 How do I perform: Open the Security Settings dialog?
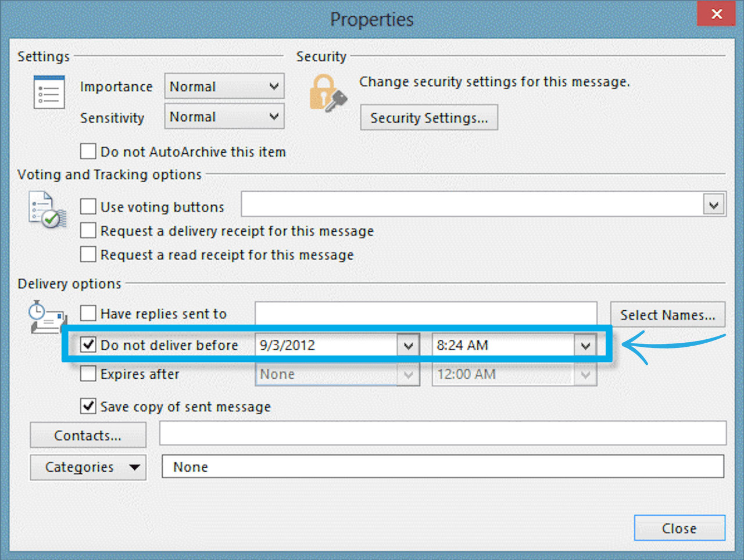(x=428, y=117)
